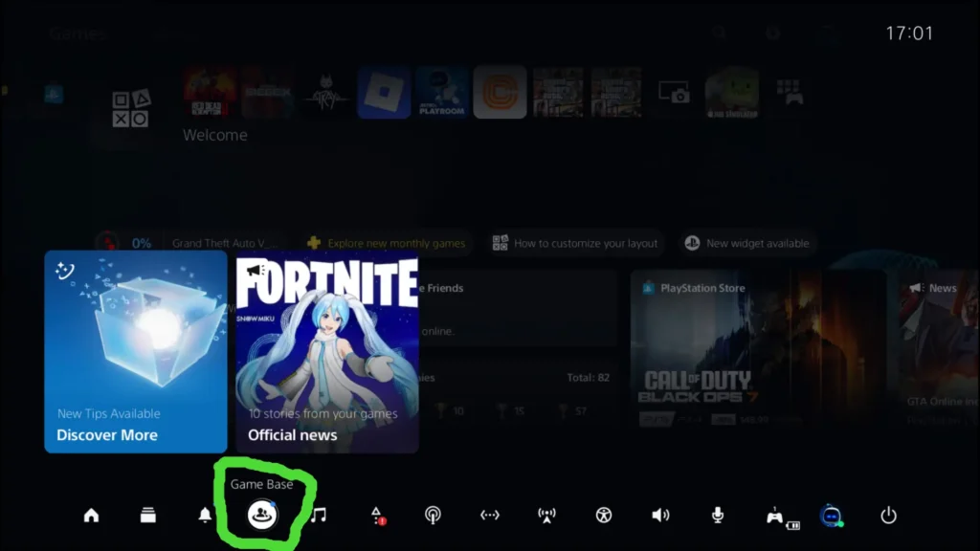Select the Roblox game tile
The height and width of the screenshot is (551, 980).
pos(384,93)
